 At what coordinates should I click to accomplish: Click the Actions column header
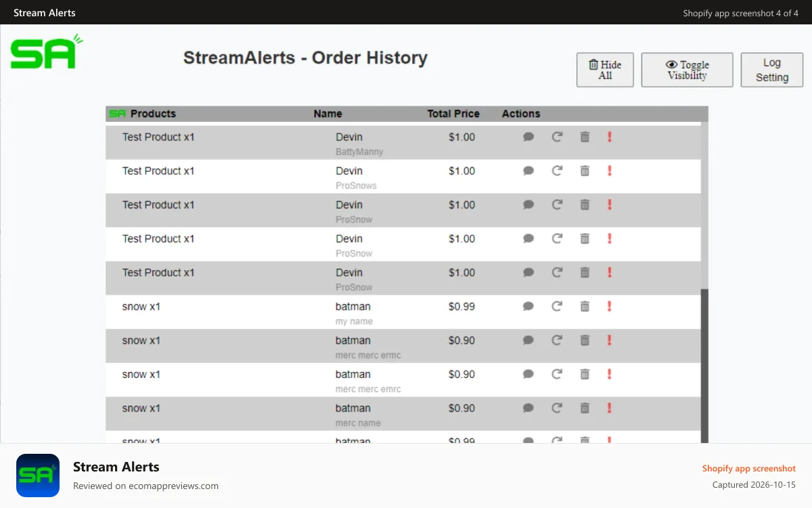click(521, 114)
